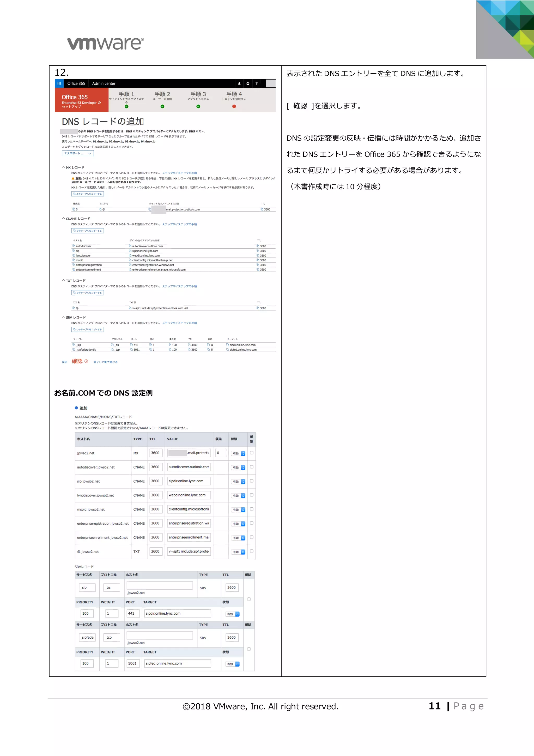
Task: Copy the clientconfig.microsoftonline-p.net value
Action: (130, 260)
